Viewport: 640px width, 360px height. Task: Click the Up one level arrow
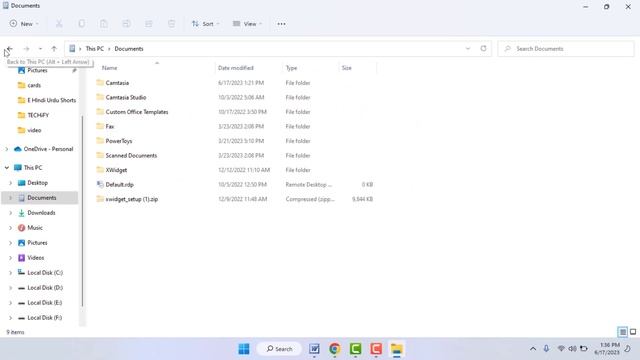[54, 49]
